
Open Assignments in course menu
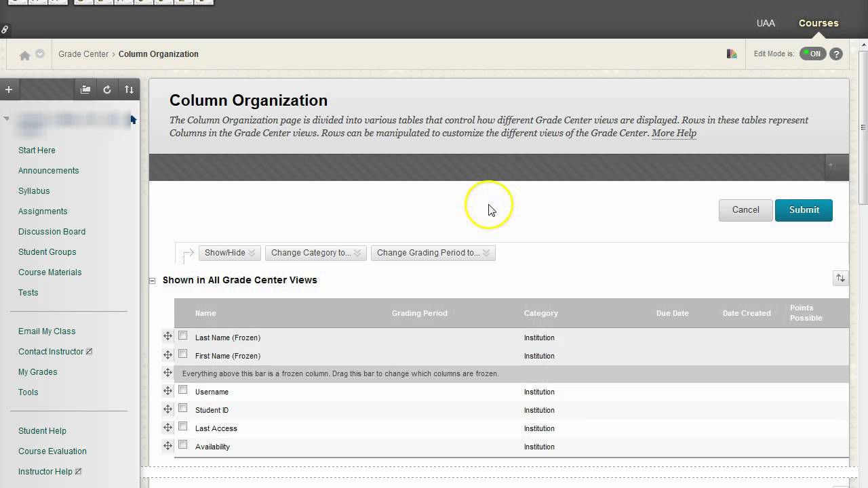point(43,211)
